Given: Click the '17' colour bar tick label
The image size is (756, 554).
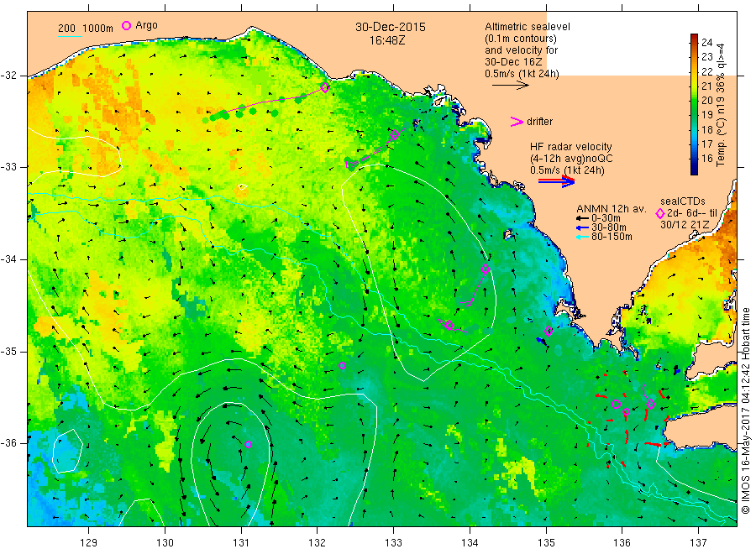Looking at the screenshot, I should [x=706, y=144].
